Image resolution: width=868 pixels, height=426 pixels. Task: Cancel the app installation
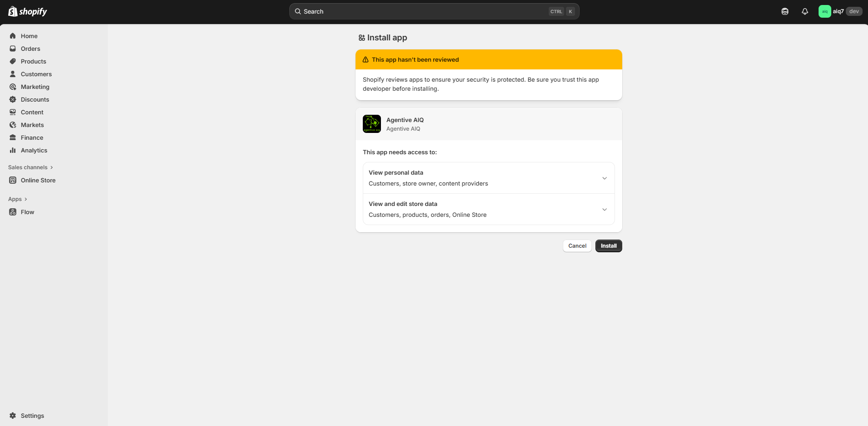[x=577, y=246]
